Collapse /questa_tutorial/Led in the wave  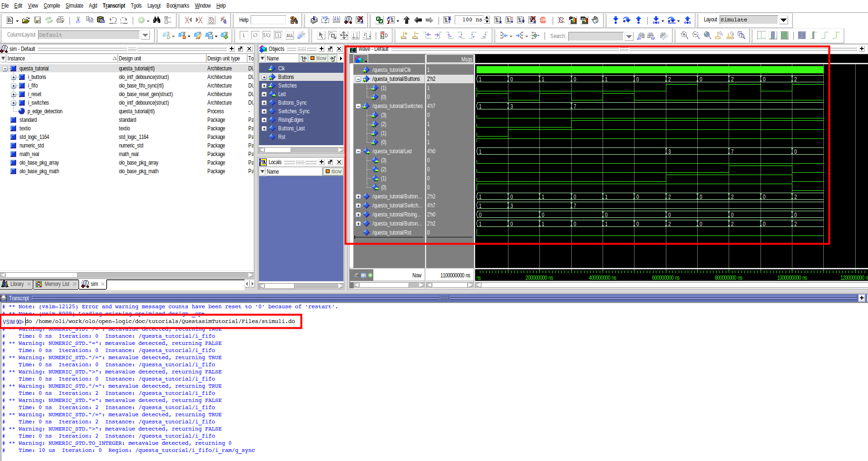click(x=358, y=151)
